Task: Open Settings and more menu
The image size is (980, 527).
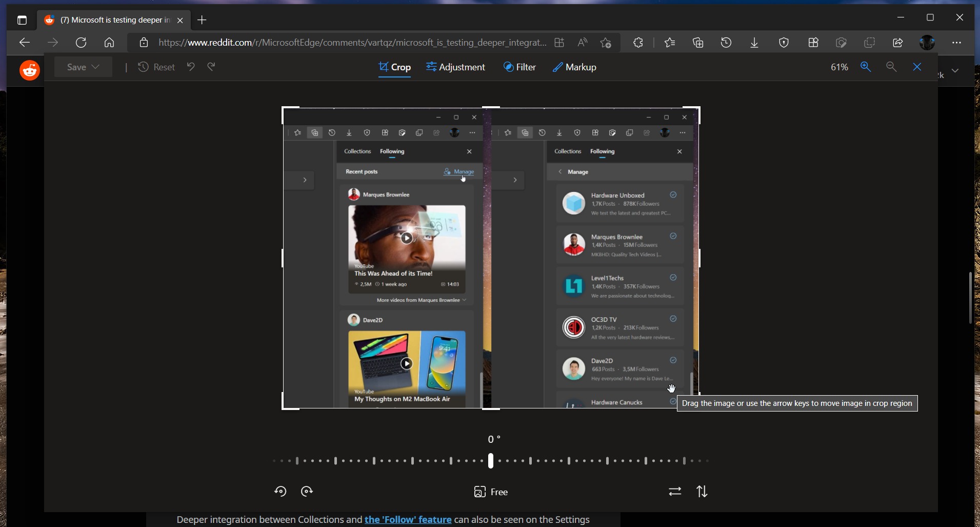Action: click(x=956, y=43)
